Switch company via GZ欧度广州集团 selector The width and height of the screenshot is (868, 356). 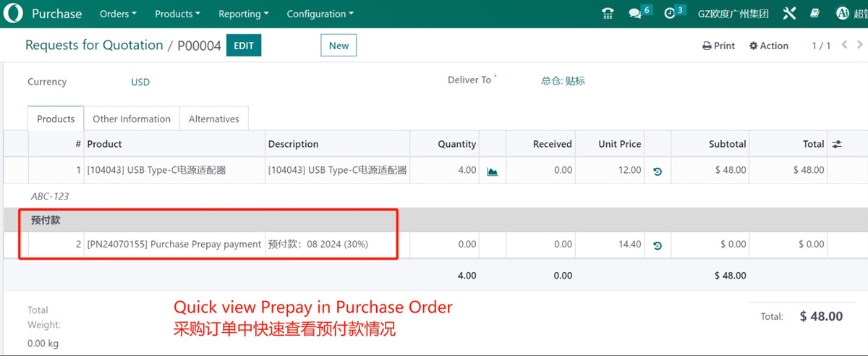click(733, 14)
